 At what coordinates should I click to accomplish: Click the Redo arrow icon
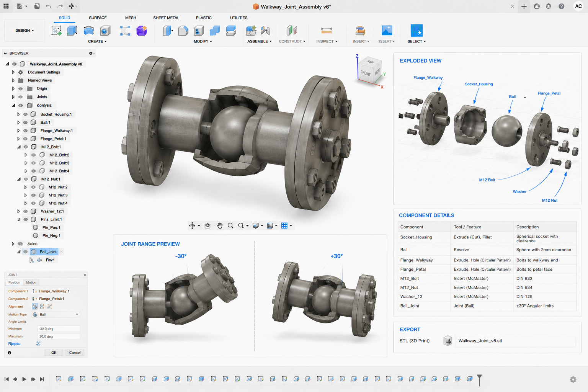60,6
